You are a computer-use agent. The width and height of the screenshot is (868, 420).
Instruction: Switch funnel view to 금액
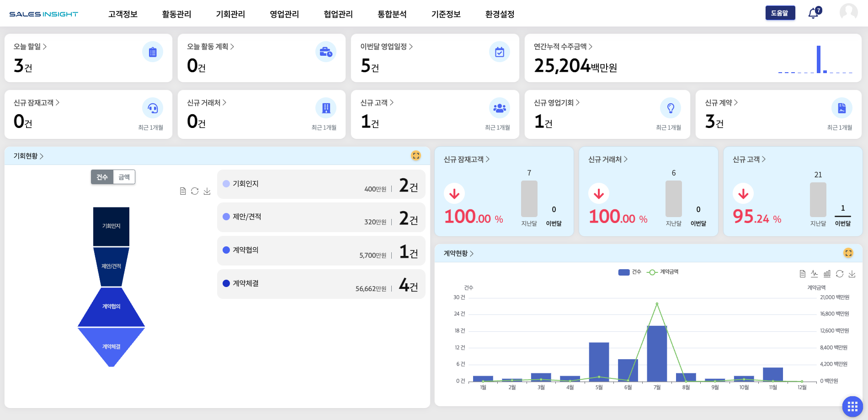pyautogui.click(x=124, y=177)
